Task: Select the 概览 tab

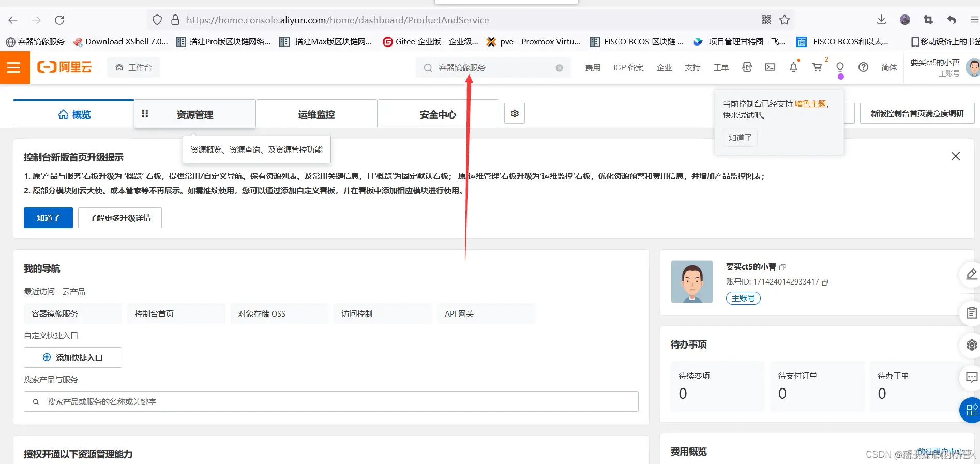Action: click(74, 114)
